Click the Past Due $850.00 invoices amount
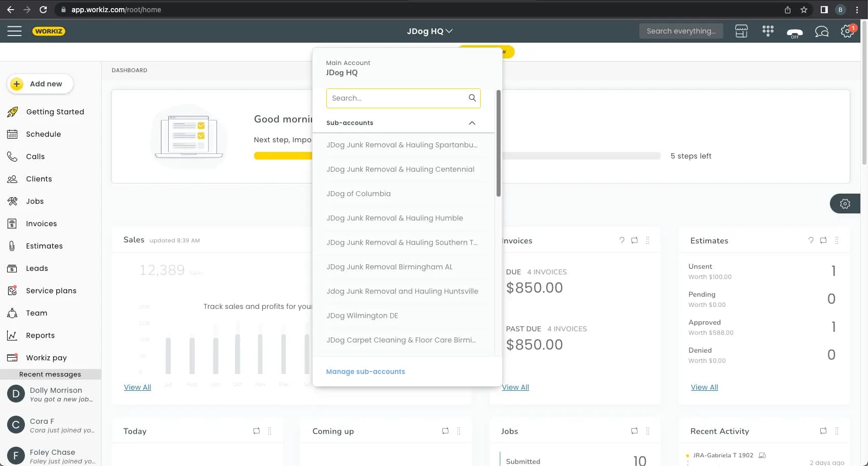 [534, 345]
